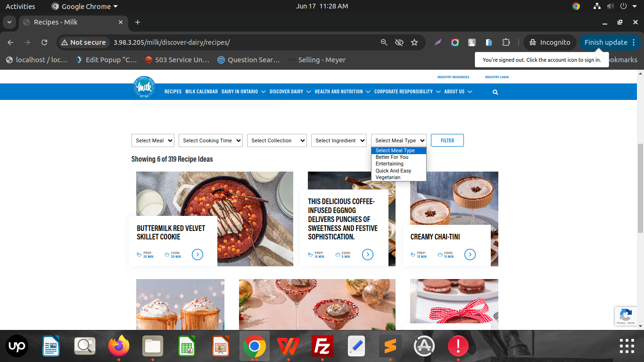Open the site search magnifier icon

click(495, 92)
